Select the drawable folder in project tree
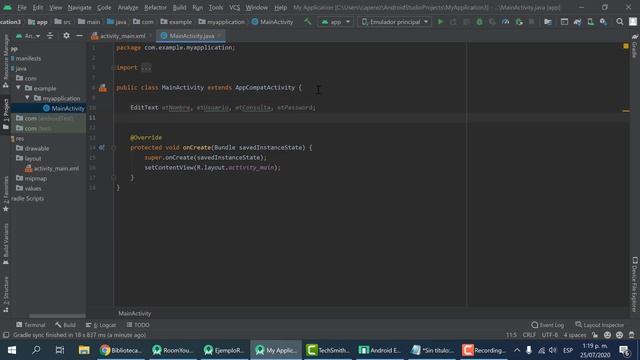This screenshot has width=640, height=360. tap(33, 148)
